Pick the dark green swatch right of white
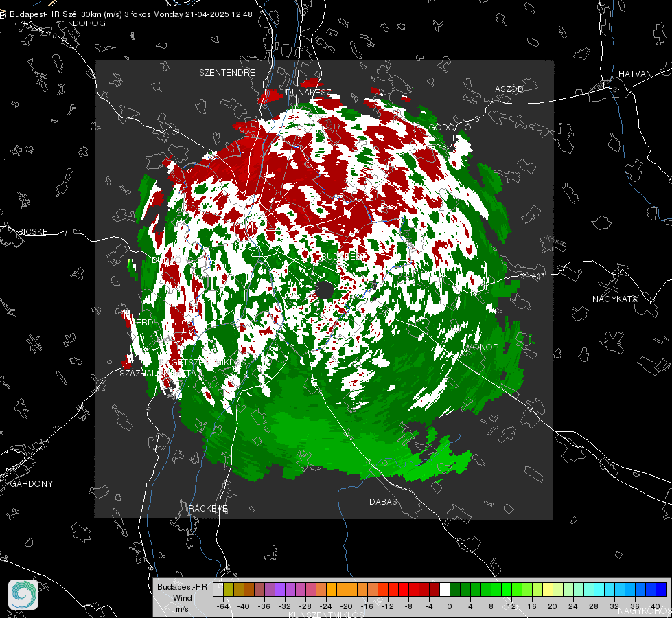Viewport: 672px width, 618px height. click(455, 590)
